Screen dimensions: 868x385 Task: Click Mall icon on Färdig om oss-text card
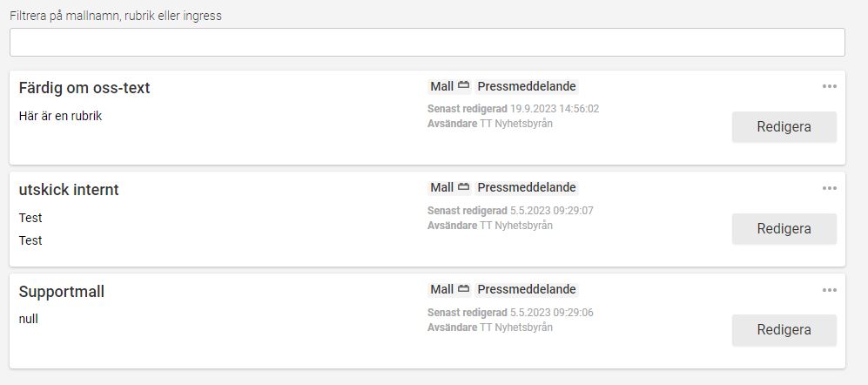tap(464, 86)
